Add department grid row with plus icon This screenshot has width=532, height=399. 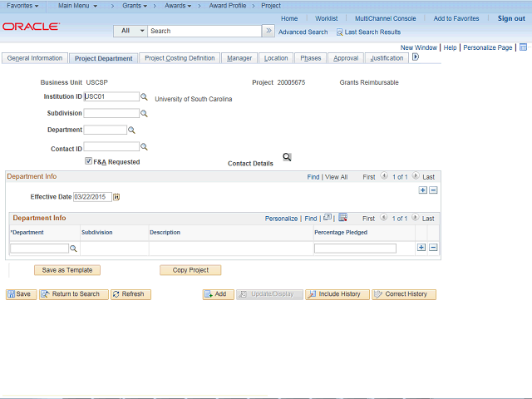[421, 248]
